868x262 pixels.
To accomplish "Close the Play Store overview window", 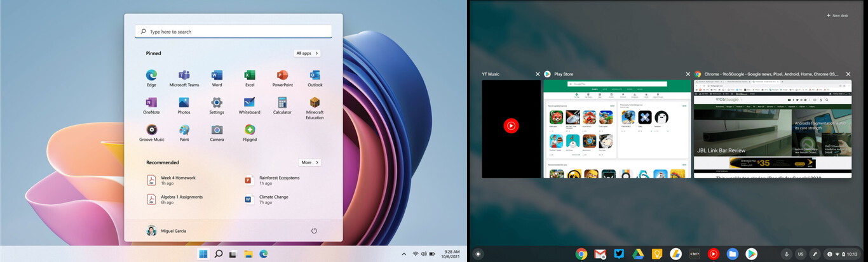I will [x=688, y=74].
